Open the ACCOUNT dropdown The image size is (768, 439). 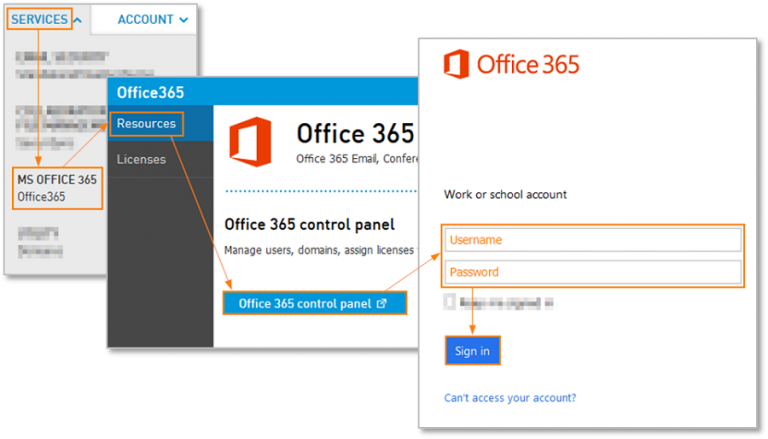152,20
